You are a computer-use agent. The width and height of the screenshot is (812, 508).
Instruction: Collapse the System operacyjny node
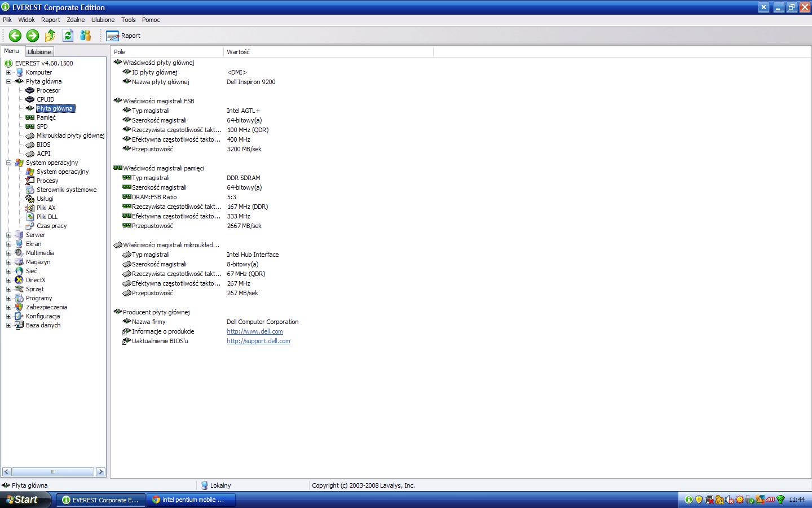[8, 163]
